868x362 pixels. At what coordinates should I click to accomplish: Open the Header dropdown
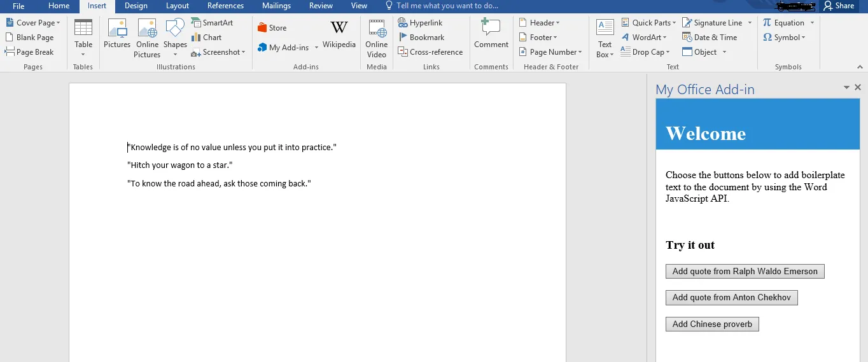click(540, 22)
